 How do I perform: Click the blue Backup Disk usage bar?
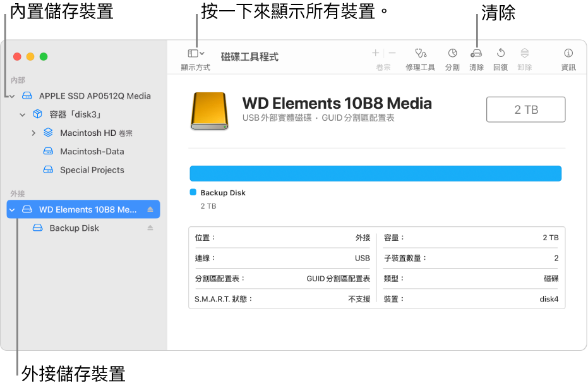click(x=375, y=174)
